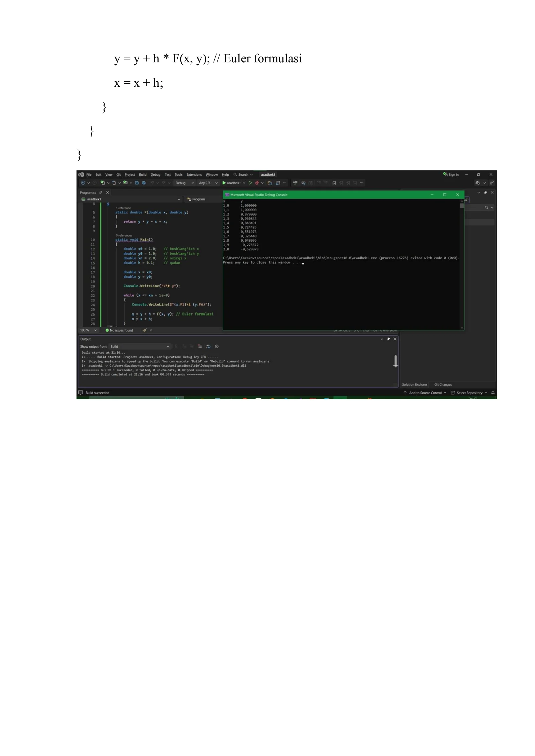Select the Program.cs editor tab
The height and width of the screenshot is (756, 535).
(88, 193)
